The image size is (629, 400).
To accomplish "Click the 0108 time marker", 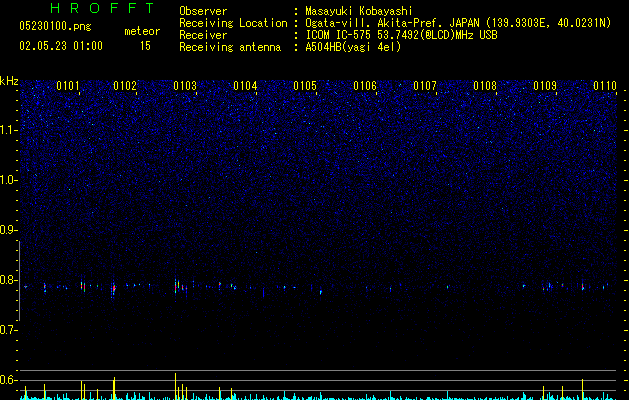I will pyautogui.click(x=485, y=85).
